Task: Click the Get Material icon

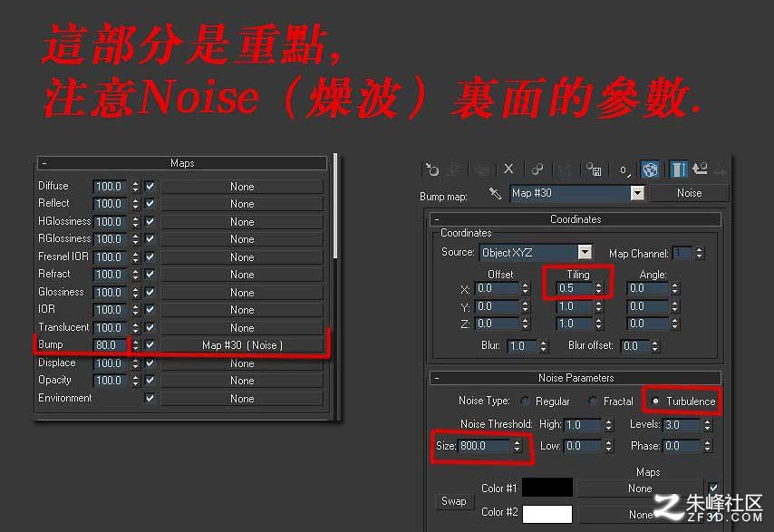Action: (433, 170)
